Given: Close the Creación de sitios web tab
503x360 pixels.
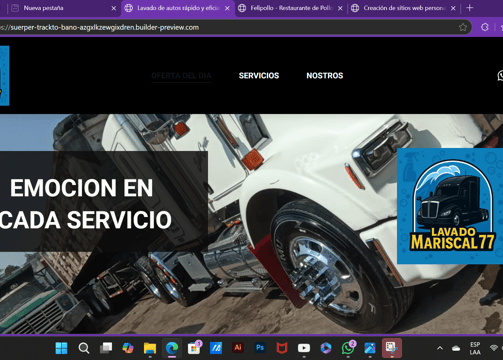Looking at the screenshot, I should point(453,8).
